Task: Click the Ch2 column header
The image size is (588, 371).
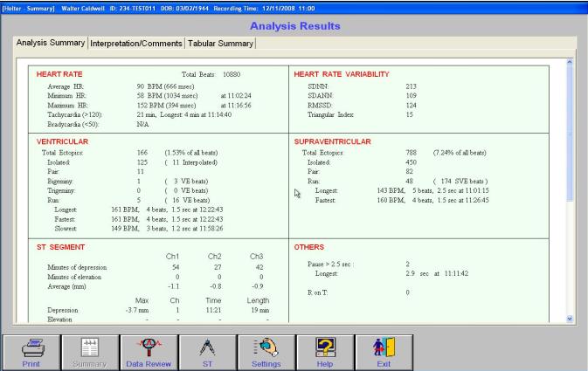Action: click(x=215, y=257)
